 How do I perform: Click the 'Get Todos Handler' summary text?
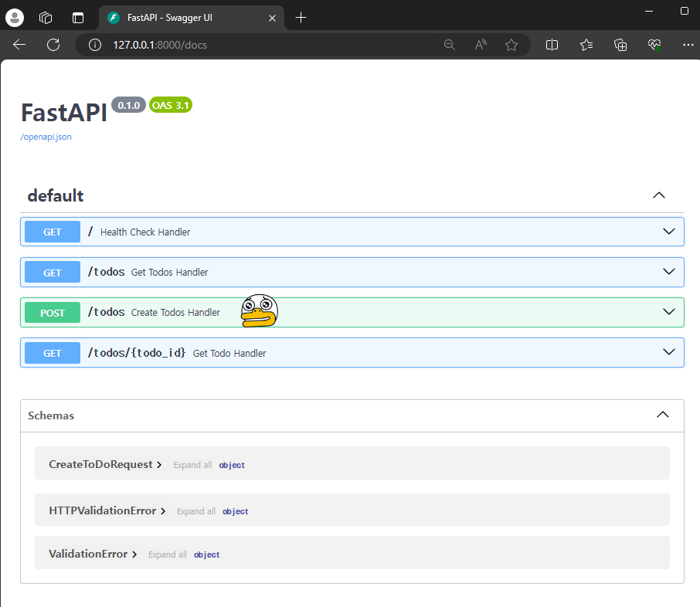(169, 273)
